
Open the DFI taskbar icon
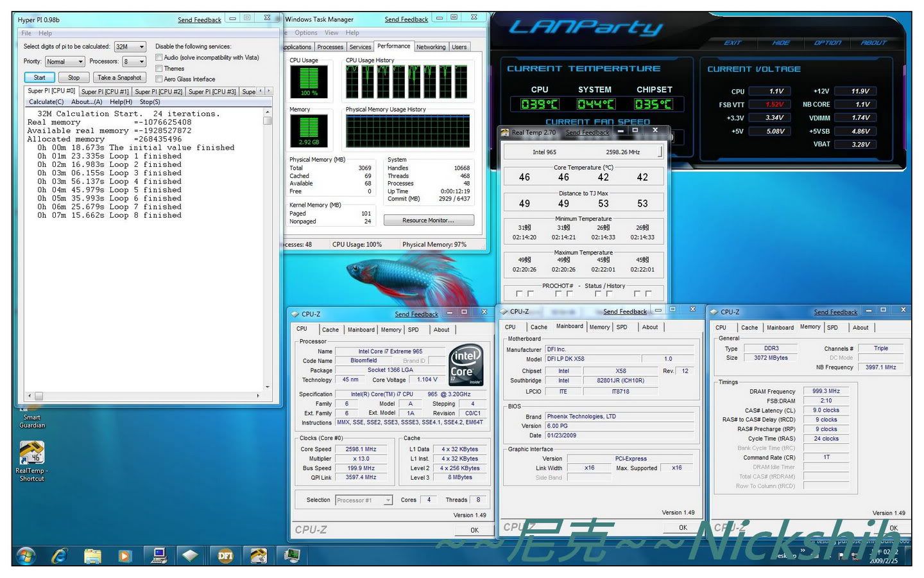225,556
